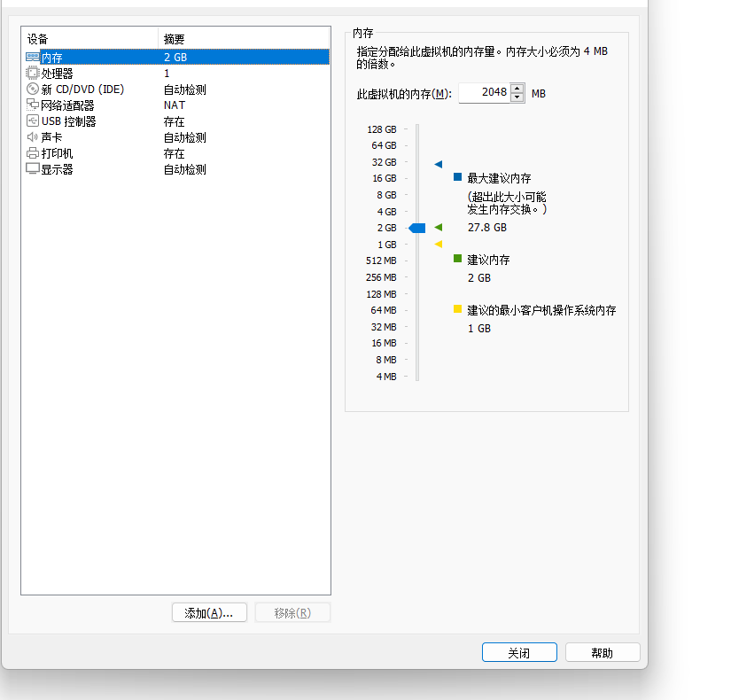This screenshot has height=700, width=731.
Task: Click the 2048 MB memory input field
Action: pos(484,93)
